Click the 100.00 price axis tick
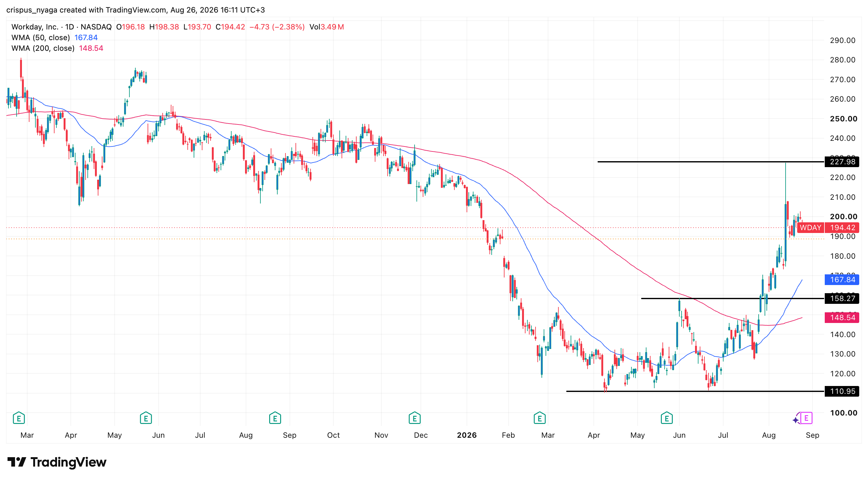The width and height of the screenshot is (868, 481). [x=844, y=413]
